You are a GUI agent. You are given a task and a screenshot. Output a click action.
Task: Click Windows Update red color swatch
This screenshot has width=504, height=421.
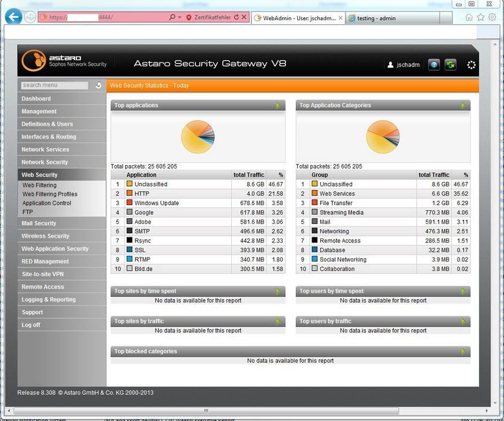click(x=129, y=203)
